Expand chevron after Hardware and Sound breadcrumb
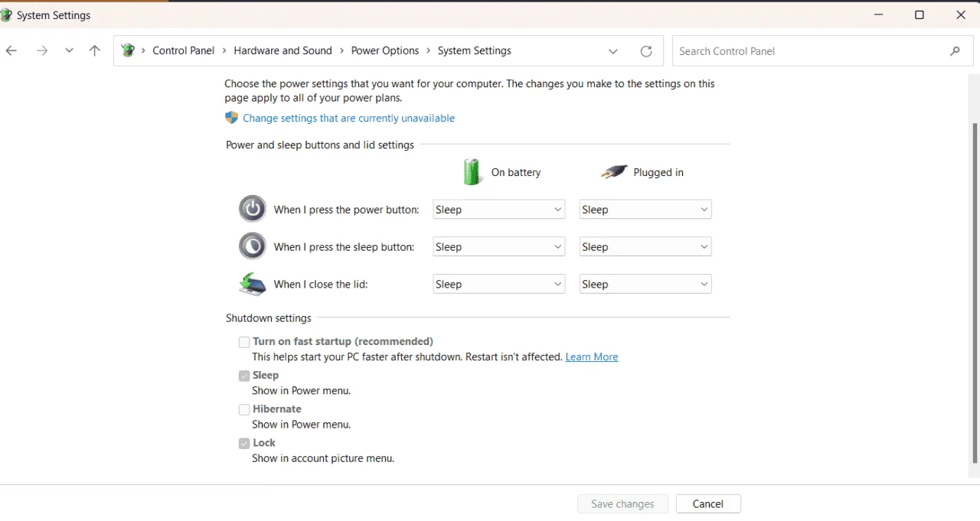The image size is (980, 521). (x=341, y=50)
